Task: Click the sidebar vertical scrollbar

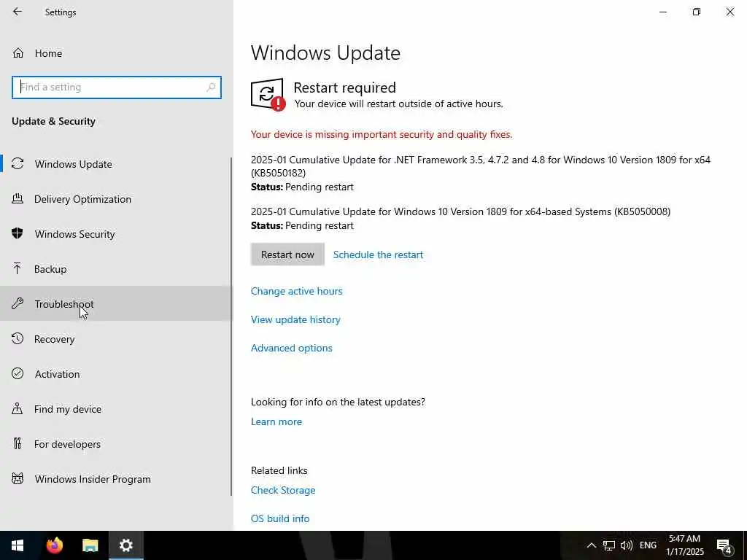Action: [231, 327]
